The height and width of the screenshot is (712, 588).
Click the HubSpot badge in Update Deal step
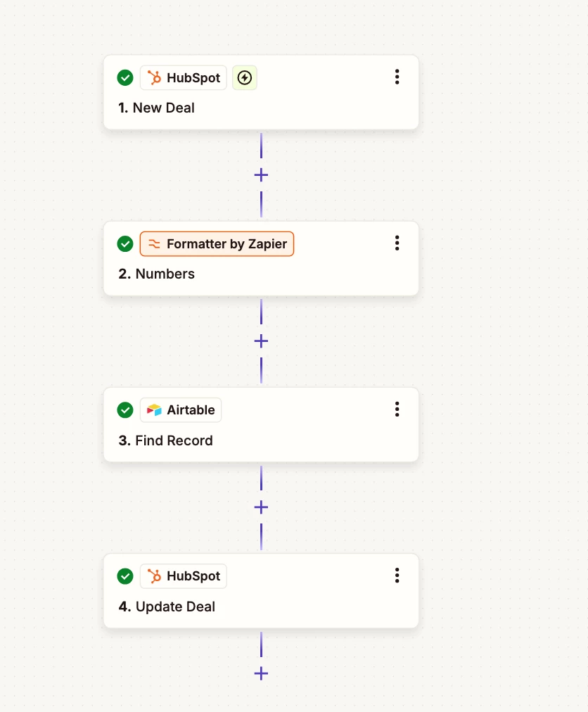pyautogui.click(x=184, y=576)
